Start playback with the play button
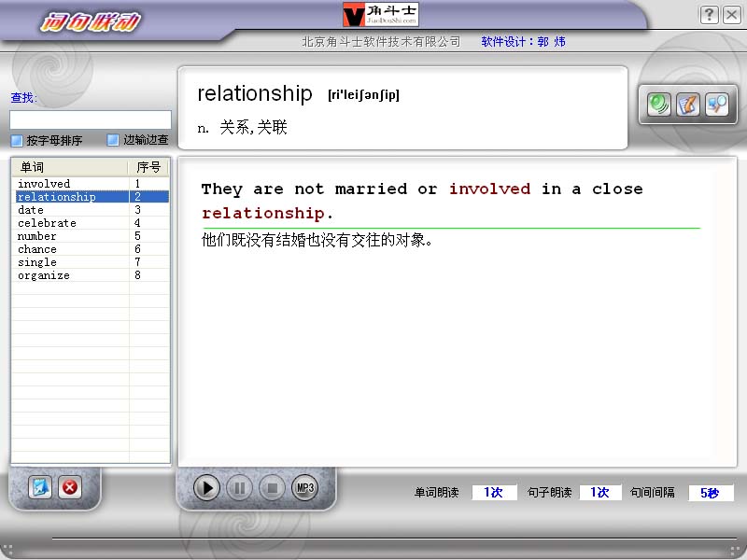This screenshot has width=747, height=560. click(x=207, y=487)
